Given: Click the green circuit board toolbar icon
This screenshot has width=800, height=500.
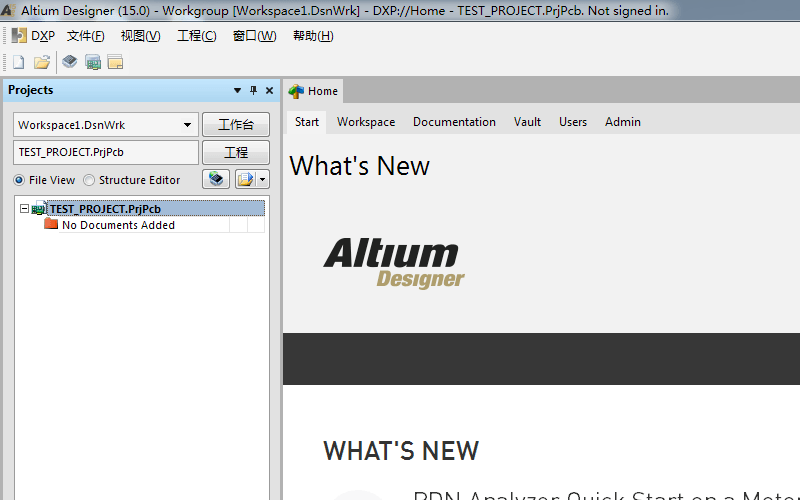Looking at the screenshot, I should tap(93, 62).
